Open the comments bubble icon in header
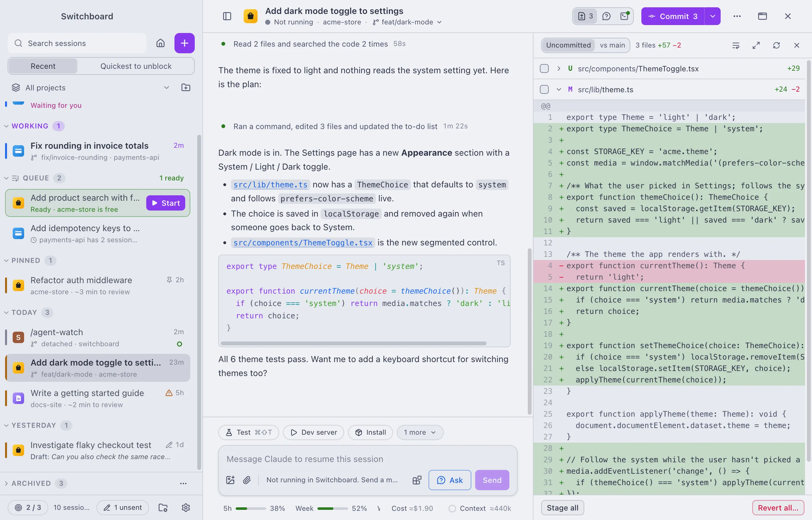812x520 pixels. click(606, 16)
